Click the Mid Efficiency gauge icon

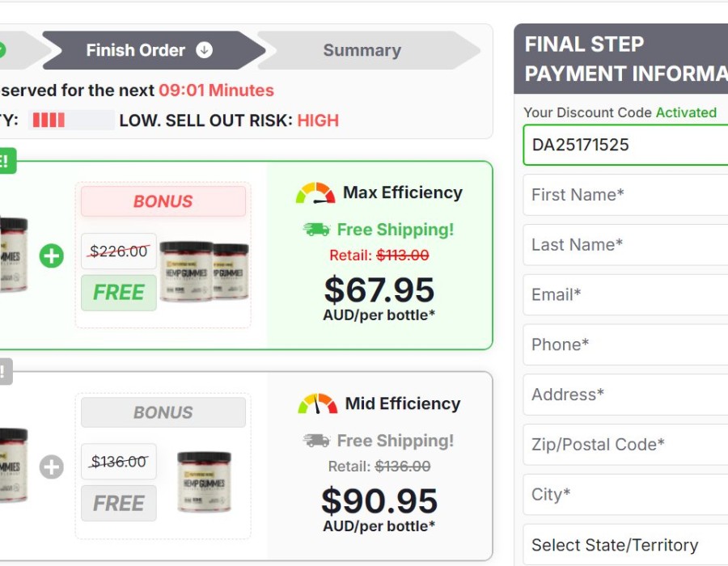tap(317, 403)
